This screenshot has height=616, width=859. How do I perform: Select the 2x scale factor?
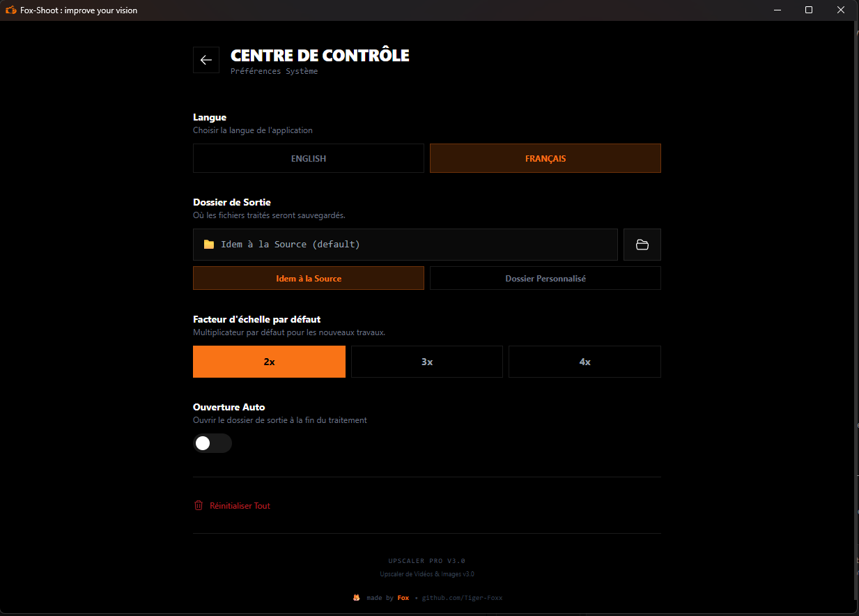(x=269, y=362)
